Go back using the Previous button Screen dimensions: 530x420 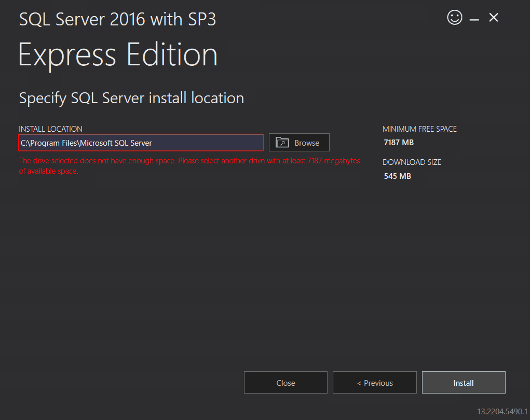[x=374, y=382]
